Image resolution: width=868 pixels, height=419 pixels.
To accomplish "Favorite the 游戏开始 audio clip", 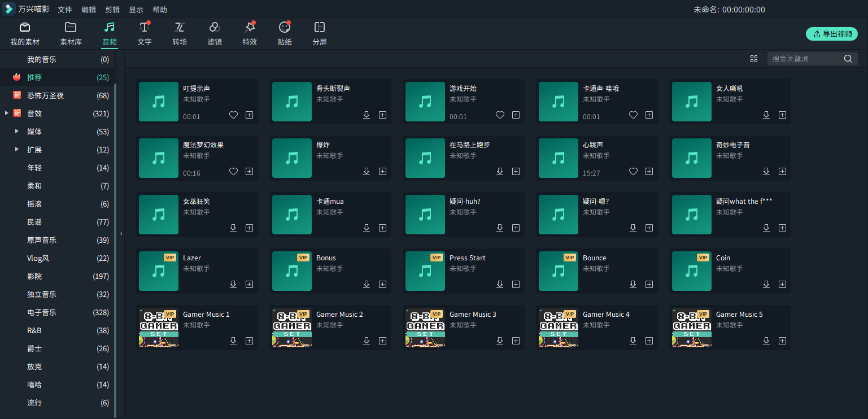I will (x=500, y=115).
